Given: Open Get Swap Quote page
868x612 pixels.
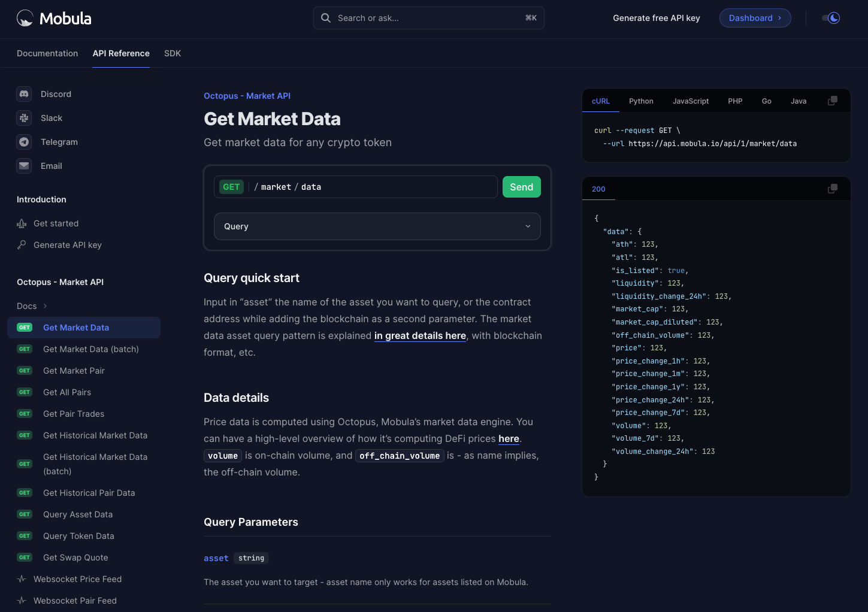Looking at the screenshot, I should click(75, 558).
